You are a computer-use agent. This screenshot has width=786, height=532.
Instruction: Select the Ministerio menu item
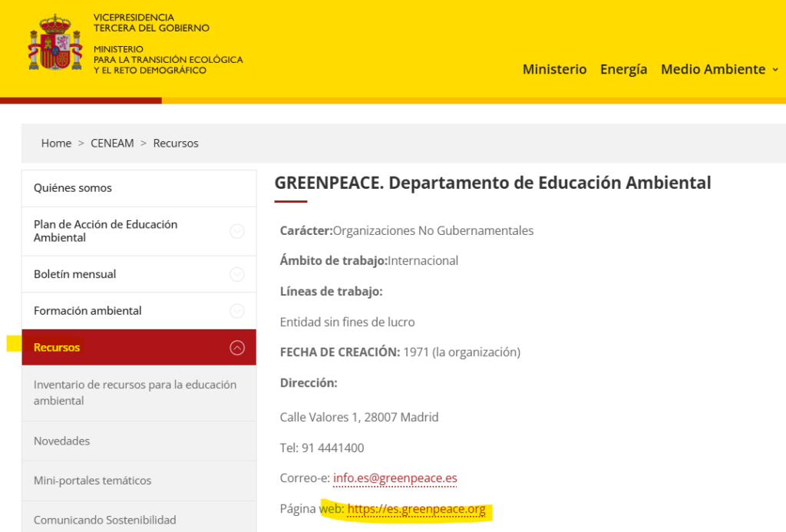tap(554, 69)
